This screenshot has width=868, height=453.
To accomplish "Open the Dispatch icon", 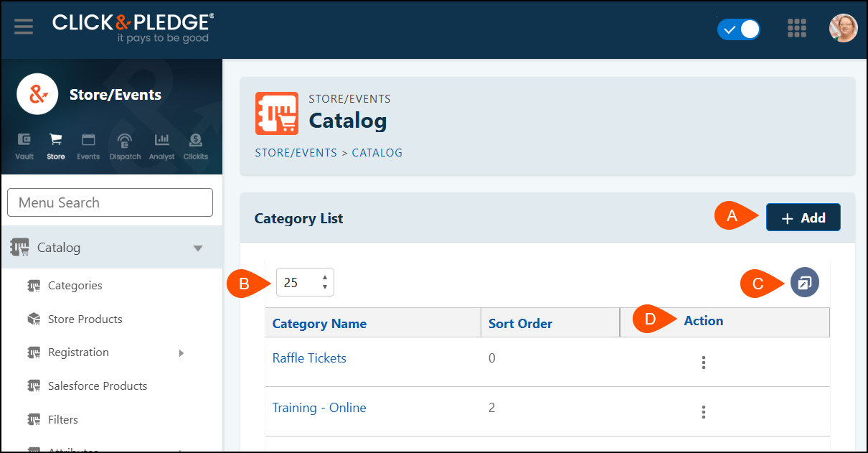I will [124, 146].
